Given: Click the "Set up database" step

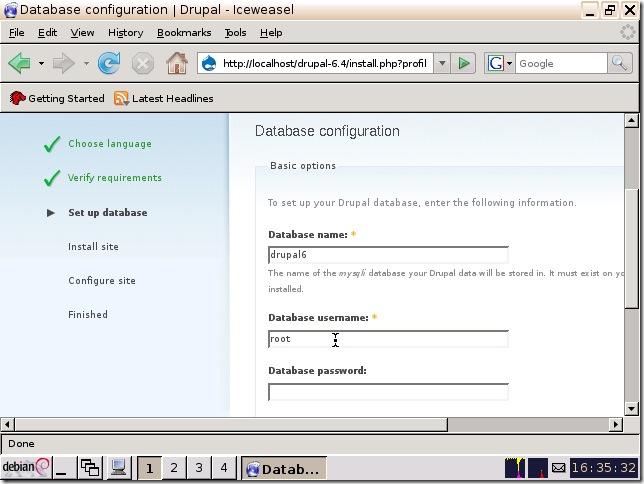Looking at the screenshot, I should pyautogui.click(x=108, y=212).
